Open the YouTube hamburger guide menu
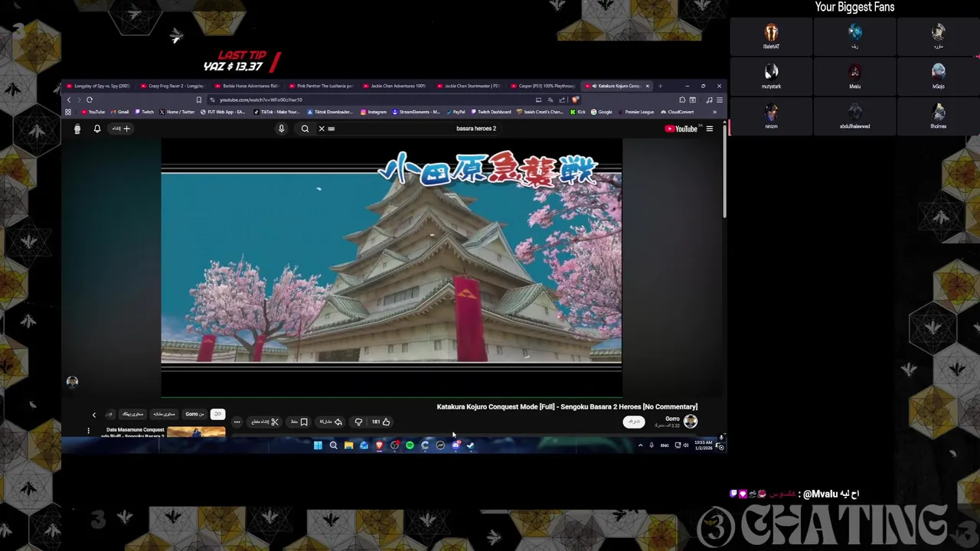Viewport: 980px width, 551px height. 709,129
